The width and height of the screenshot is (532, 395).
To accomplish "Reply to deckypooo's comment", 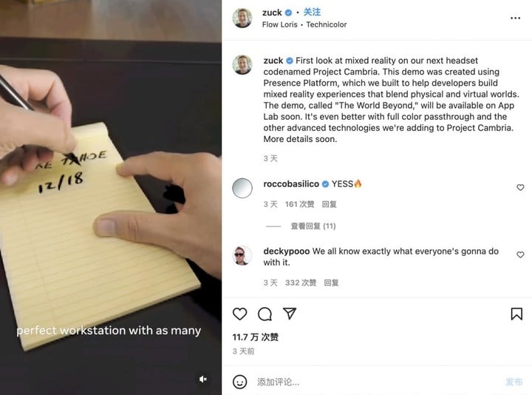I will click(331, 283).
